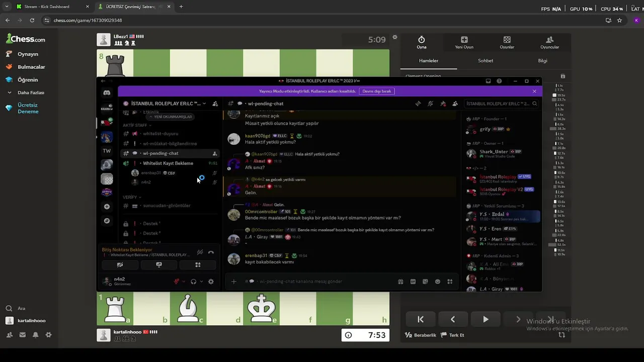Viewport: 644px width, 362px height.
Task: Toggle microphone mute in Discord user panel
Action: tap(177, 282)
